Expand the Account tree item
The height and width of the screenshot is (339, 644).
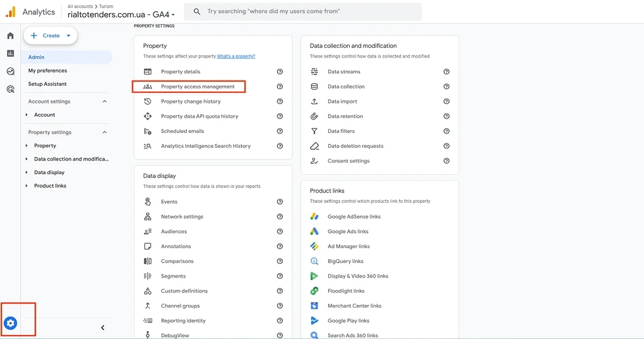27,115
